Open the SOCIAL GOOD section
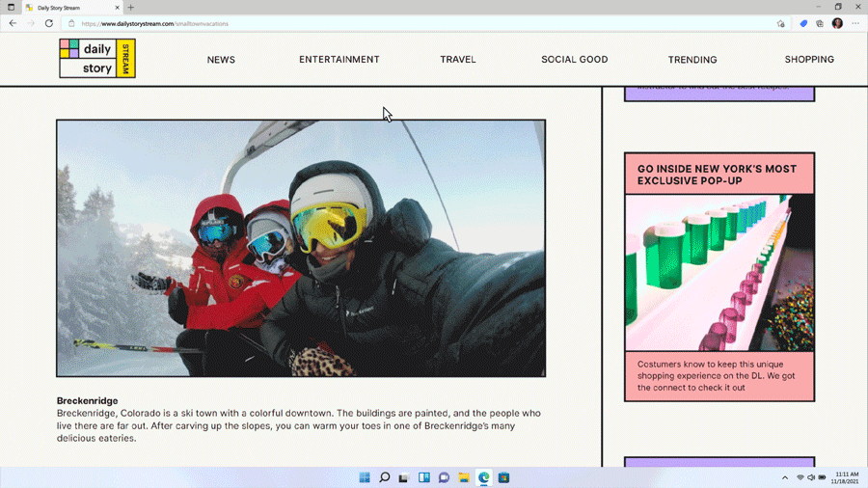Image resolution: width=868 pixels, height=488 pixels. click(574, 60)
